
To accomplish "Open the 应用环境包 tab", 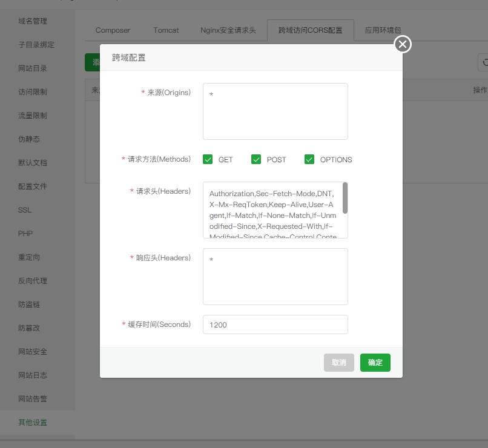I will click(383, 30).
